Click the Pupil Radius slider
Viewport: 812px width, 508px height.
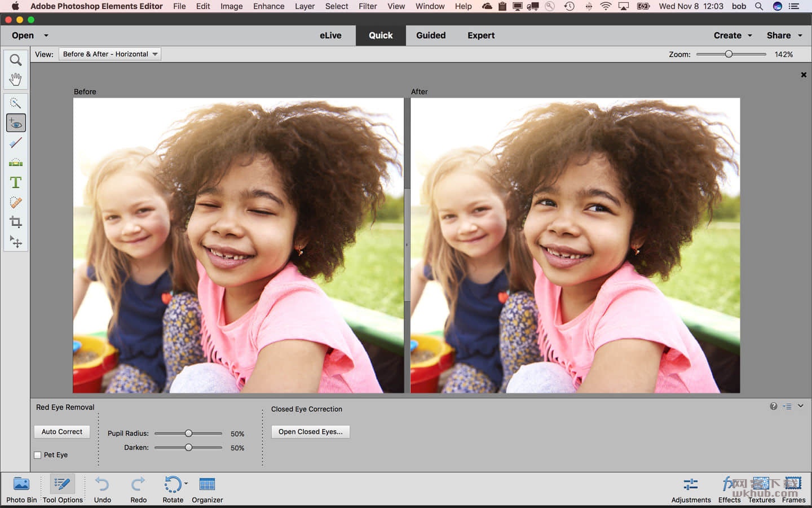click(188, 433)
